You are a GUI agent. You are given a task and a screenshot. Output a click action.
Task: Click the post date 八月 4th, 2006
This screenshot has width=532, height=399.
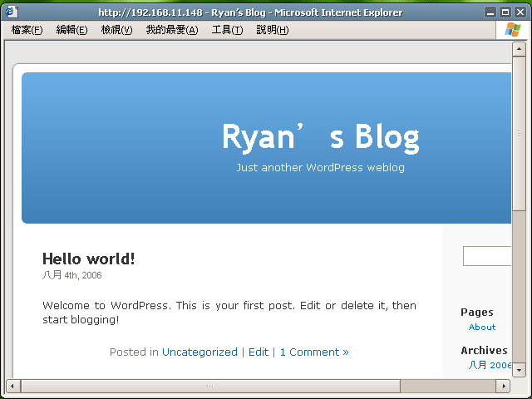pyautogui.click(x=72, y=275)
